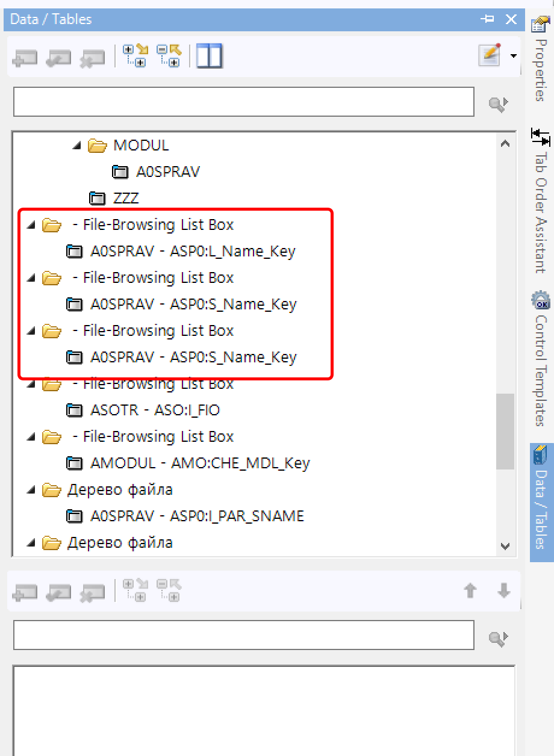
Task: Select A0SPRAV - ASP0:L_Name_Key table item
Action: [x=192, y=252]
